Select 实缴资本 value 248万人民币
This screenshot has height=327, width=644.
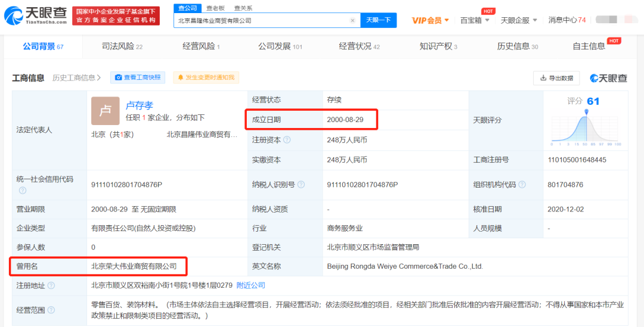347,160
